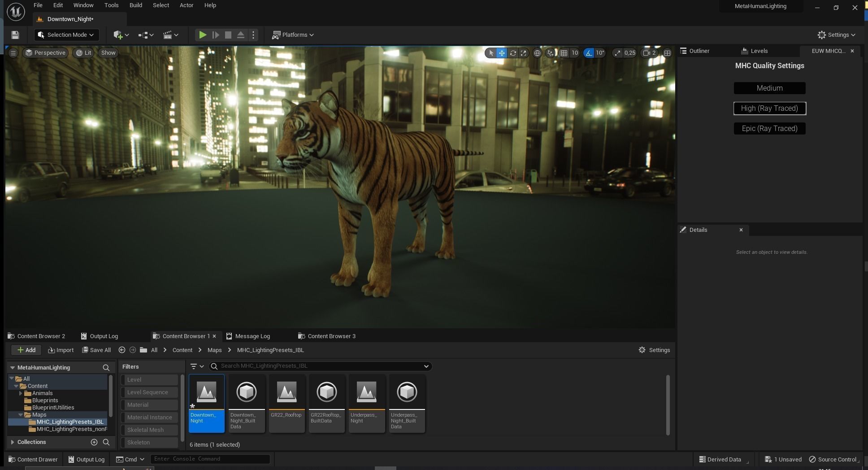Open the Platforms dropdown
The width and height of the screenshot is (868, 470).
coord(293,35)
